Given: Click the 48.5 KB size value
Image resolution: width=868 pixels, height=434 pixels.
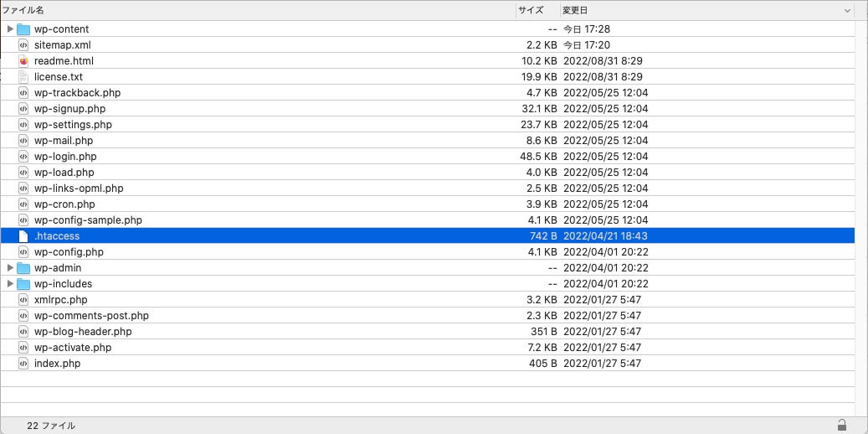Looking at the screenshot, I should (538, 157).
